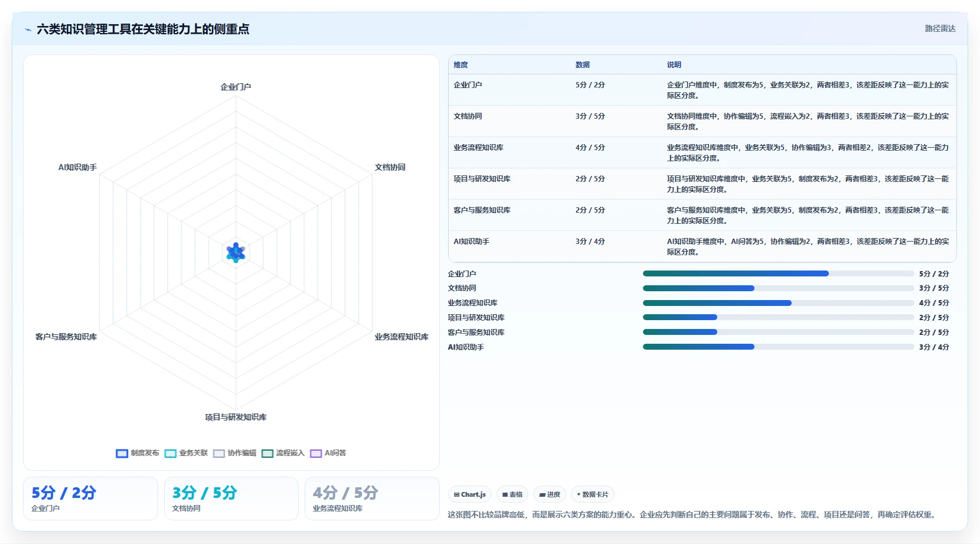
Task: Click the radar data cluster at chart center
Action: 236,253
